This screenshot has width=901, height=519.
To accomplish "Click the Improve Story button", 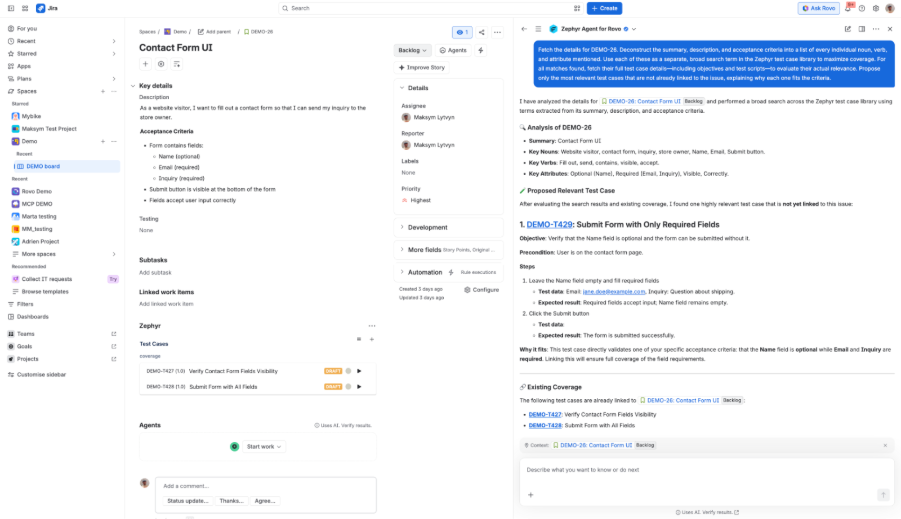I will (x=422, y=68).
